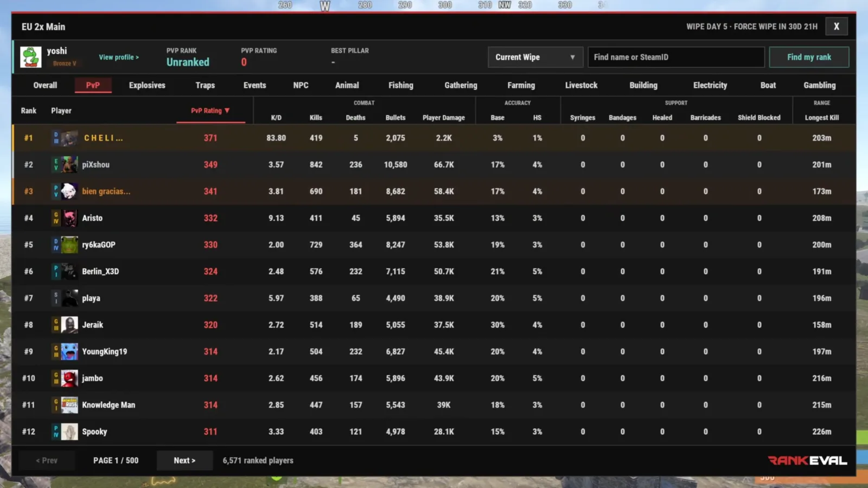Click the Player Damage column header
The image size is (868, 488).
(444, 118)
